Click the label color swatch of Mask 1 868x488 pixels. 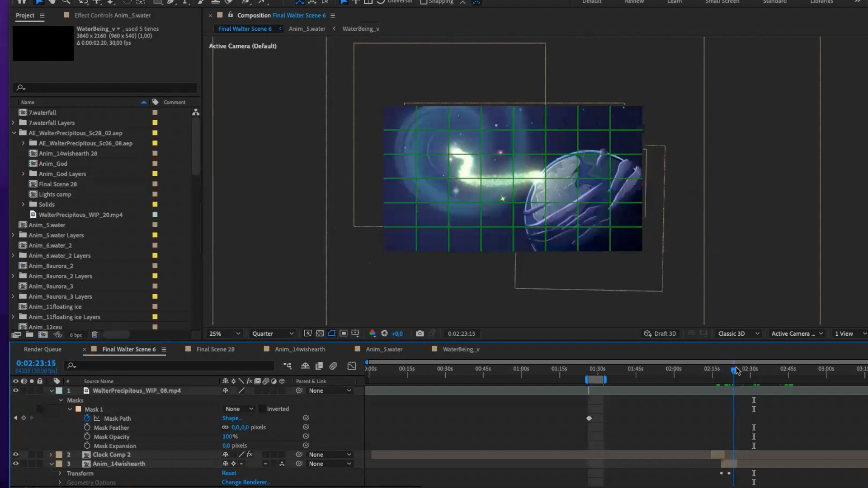tap(78, 409)
